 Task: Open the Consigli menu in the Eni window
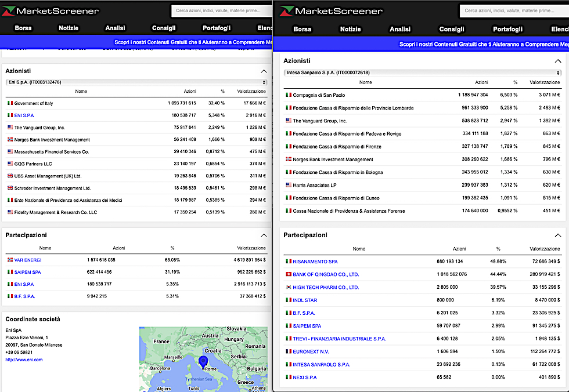164,28
